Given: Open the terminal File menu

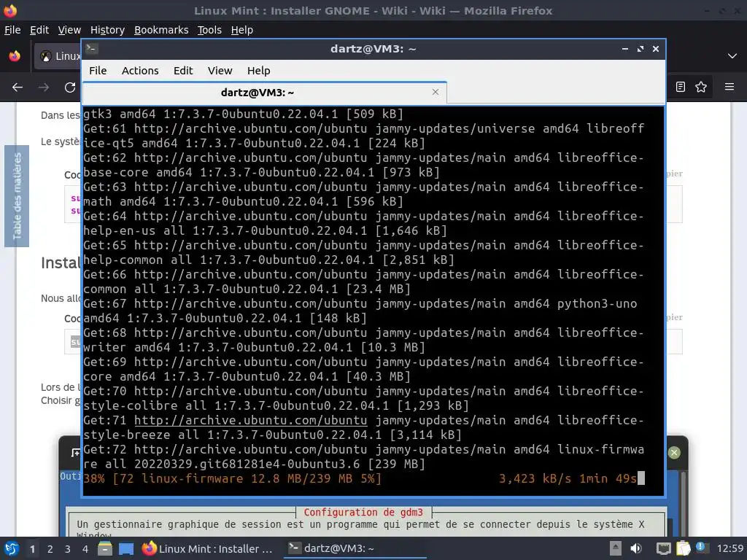Looking at the screenshot, I should pyautogui.click(x=98, y=71).
